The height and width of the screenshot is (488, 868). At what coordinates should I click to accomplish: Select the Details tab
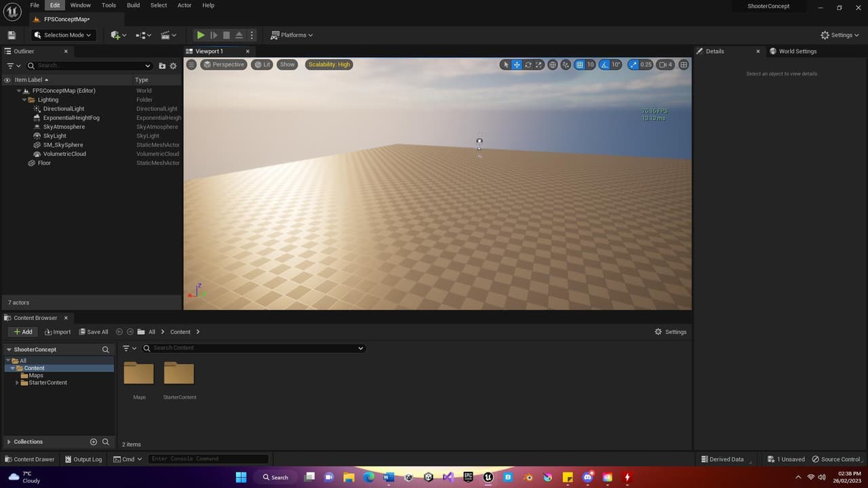click(715, 52)
